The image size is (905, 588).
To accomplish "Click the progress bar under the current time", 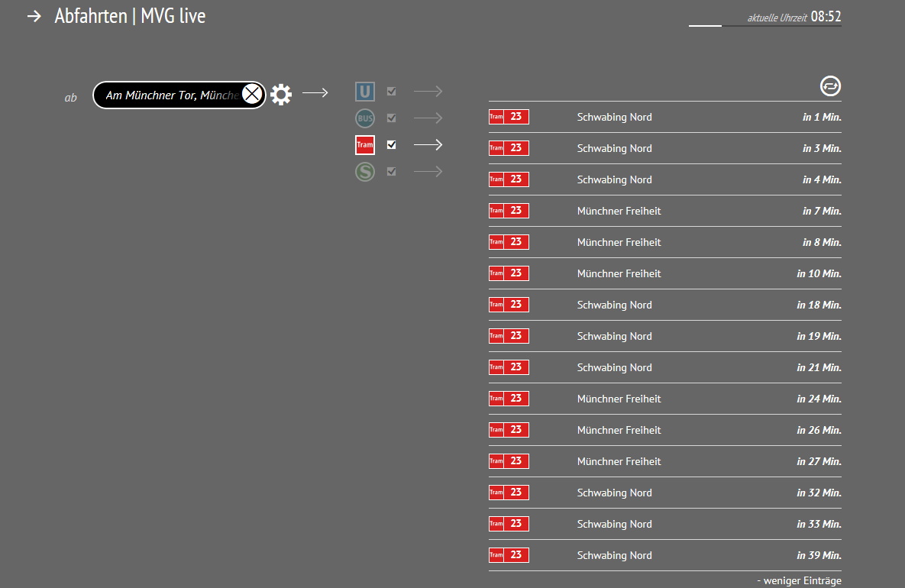I will click(x=764, y=26).
